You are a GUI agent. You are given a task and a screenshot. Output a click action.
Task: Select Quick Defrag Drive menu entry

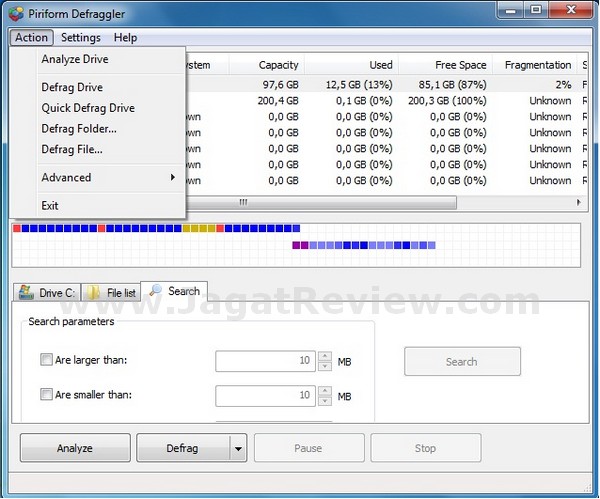88,108
